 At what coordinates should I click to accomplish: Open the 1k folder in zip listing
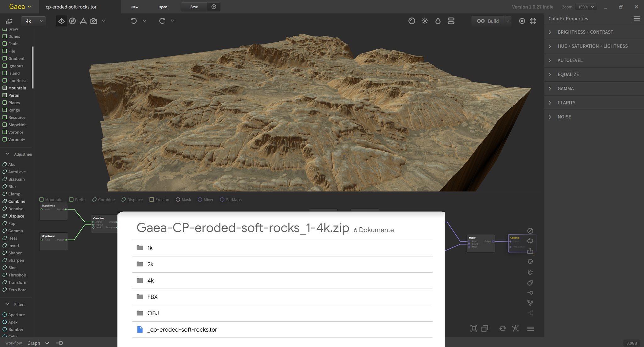pos(282,248)
